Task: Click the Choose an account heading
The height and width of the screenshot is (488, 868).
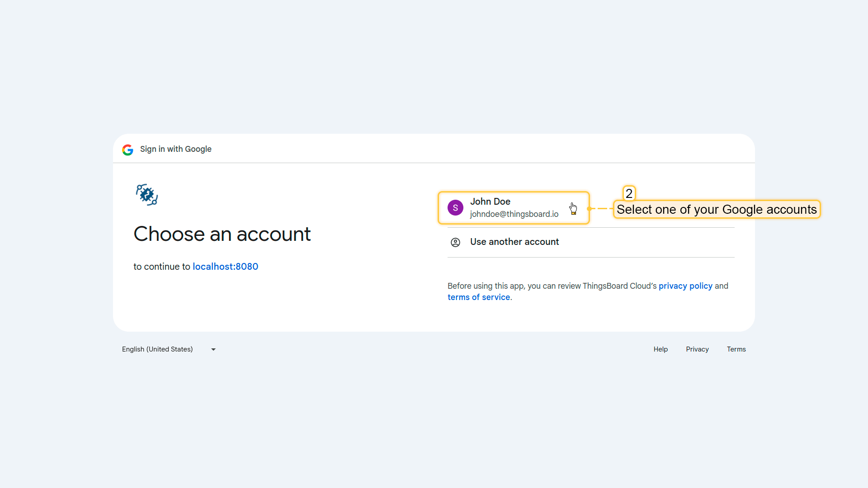Action: 222,234
